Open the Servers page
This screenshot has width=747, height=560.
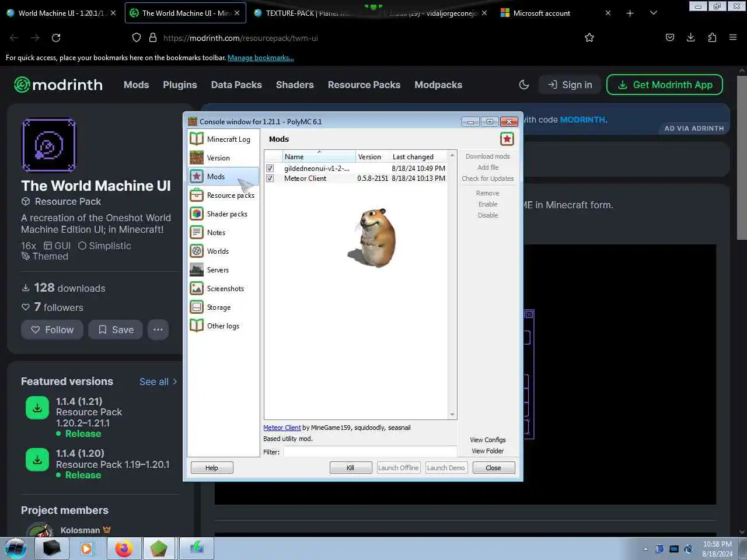tap(223, 269)
